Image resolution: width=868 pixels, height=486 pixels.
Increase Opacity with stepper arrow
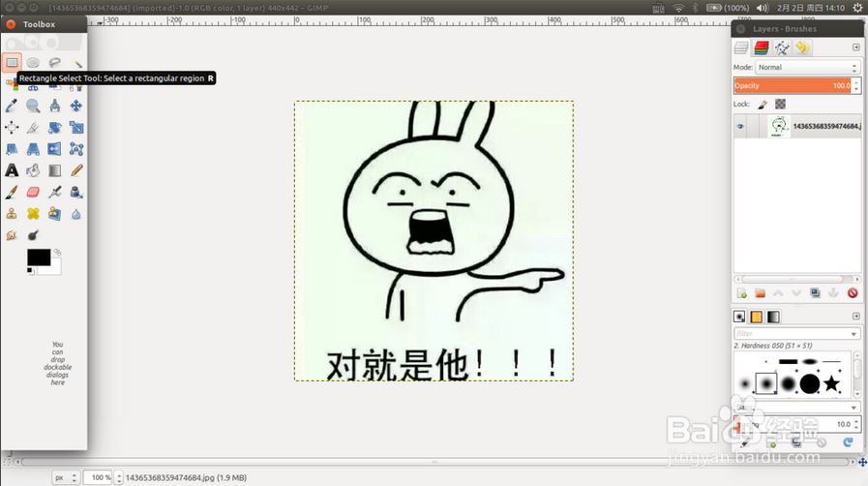coord(856,82)
